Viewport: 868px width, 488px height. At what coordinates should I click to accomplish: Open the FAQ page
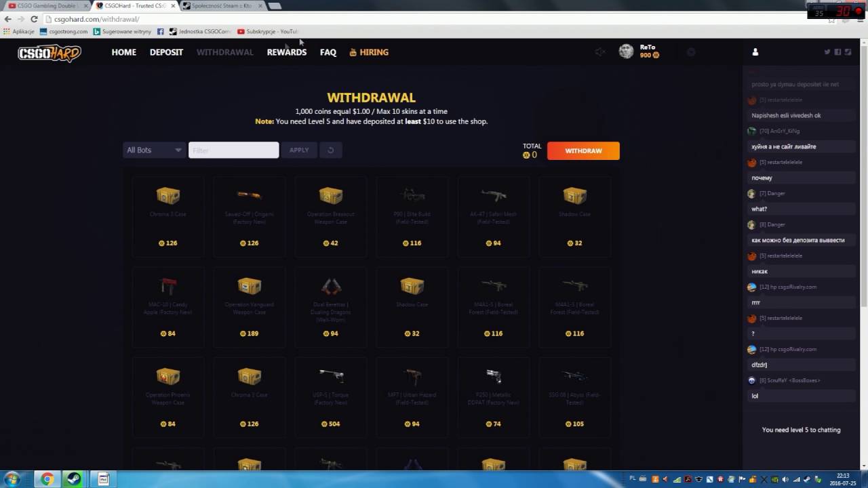point(328,52)
